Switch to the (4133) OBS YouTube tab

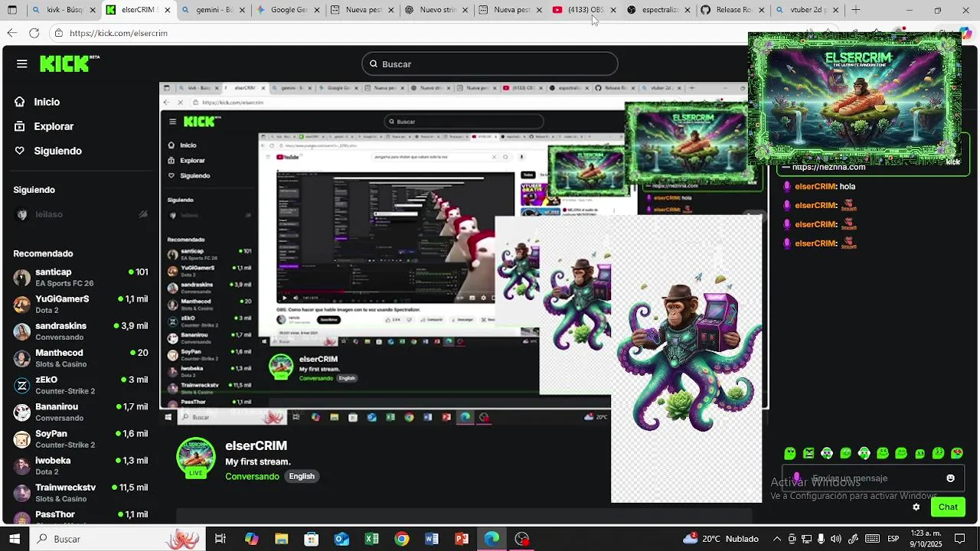coord(586,10)
